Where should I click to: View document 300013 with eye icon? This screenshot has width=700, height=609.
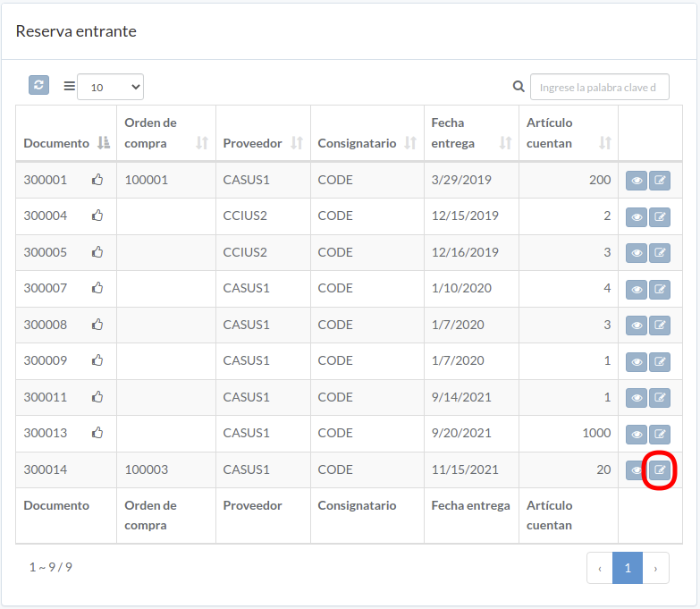pyautogui.click(x=637, y=434)
